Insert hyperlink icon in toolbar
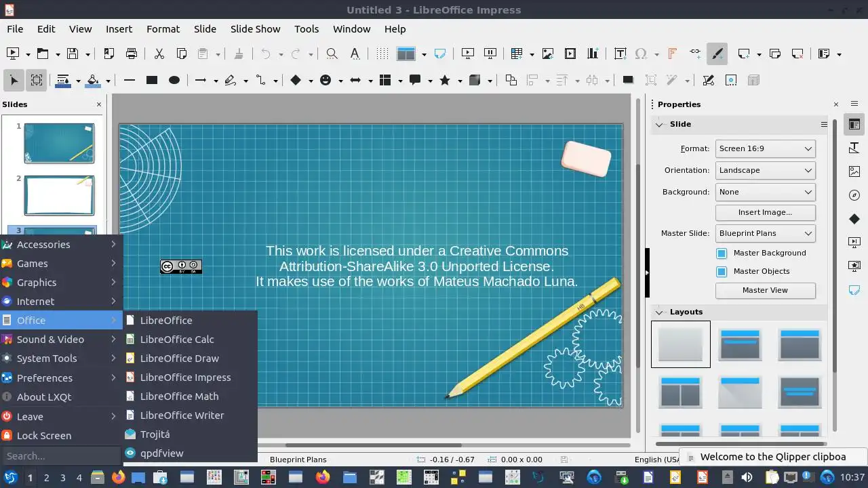Image resolution: width=868 pixels, height=488 pixels. point(695,54)
